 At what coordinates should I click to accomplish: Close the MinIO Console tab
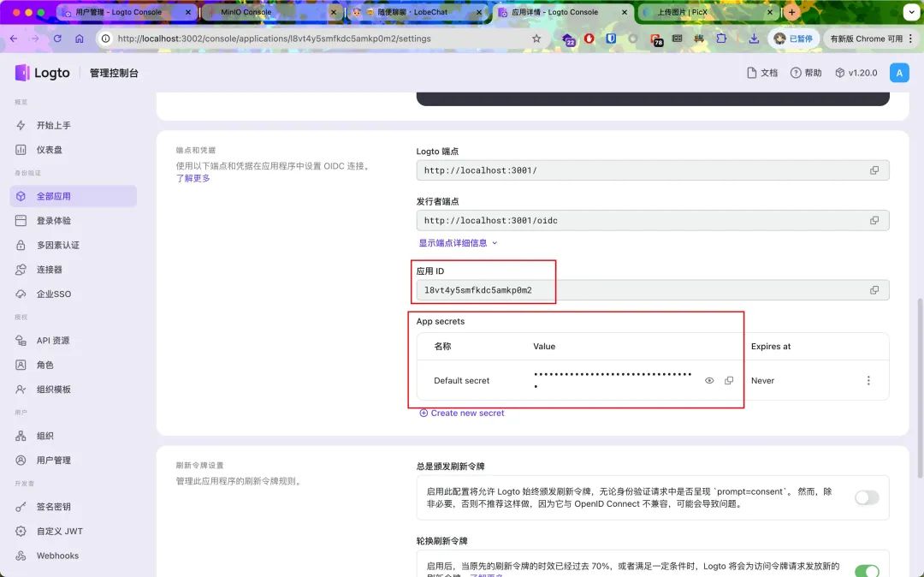tap(334, 12)
